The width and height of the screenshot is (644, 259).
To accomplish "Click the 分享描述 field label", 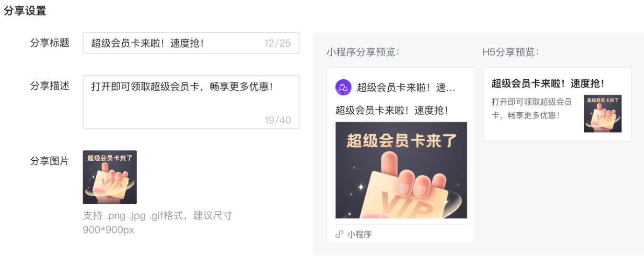I will point(49,86).
